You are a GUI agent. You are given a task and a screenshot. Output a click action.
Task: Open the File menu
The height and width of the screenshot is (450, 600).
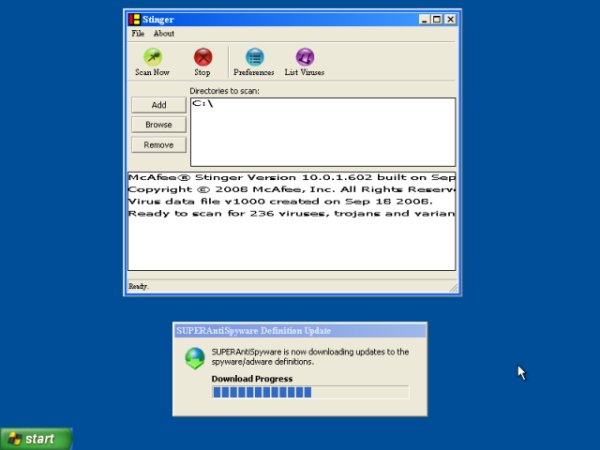coord(138,33)
